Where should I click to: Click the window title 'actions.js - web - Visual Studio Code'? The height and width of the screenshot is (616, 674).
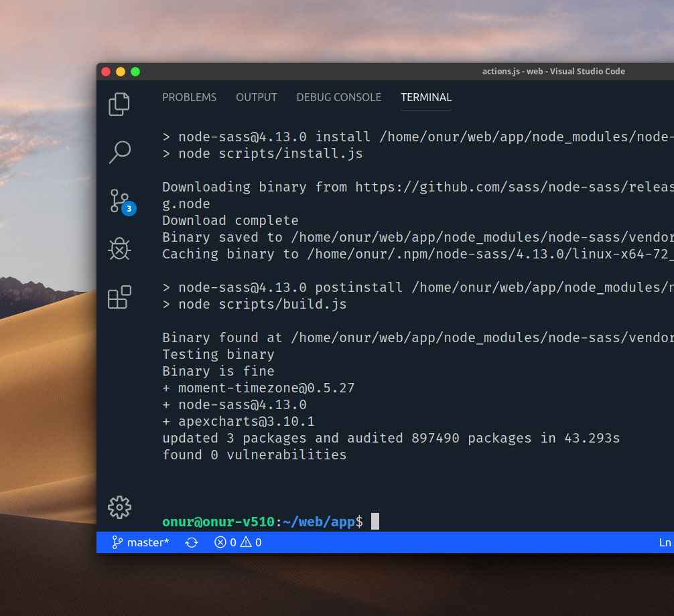point(553,71)
